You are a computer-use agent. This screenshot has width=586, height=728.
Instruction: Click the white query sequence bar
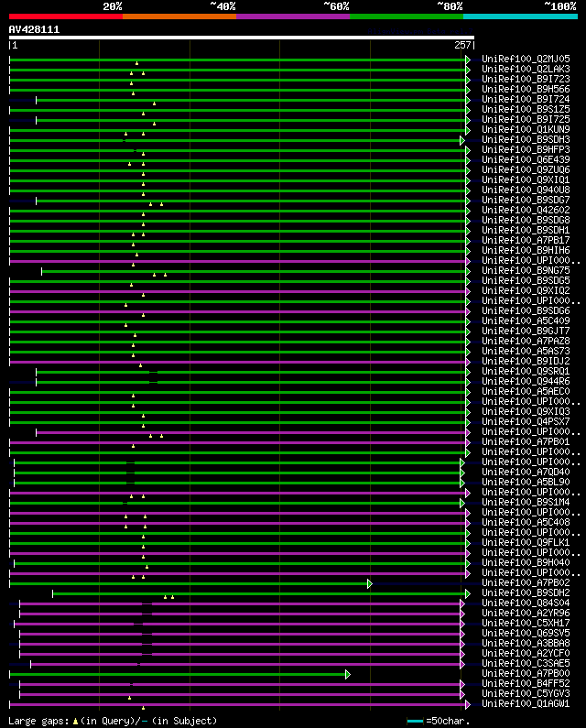[242, 38]
